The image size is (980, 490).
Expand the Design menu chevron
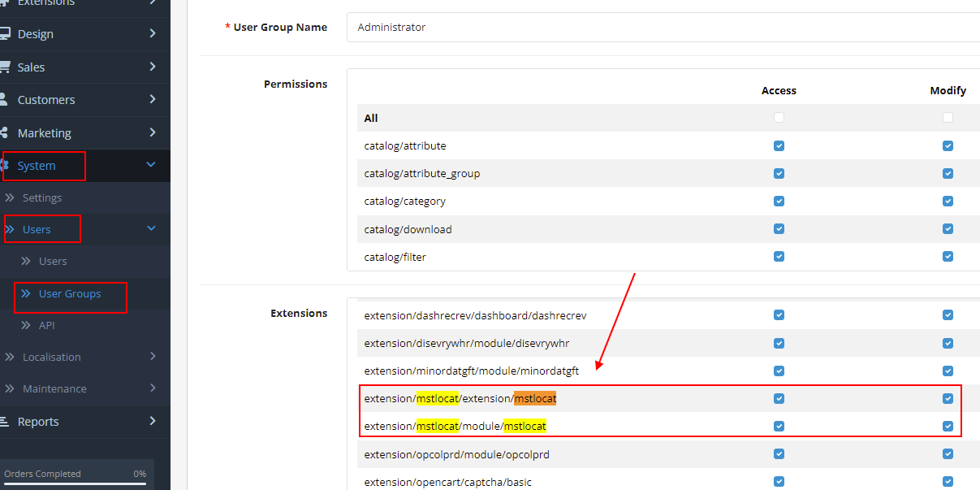[153, 33]
